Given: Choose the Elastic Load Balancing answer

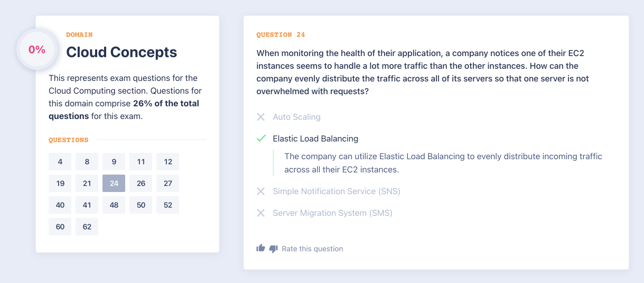Looking at the screenshot, I should click(x=315, y=139).
